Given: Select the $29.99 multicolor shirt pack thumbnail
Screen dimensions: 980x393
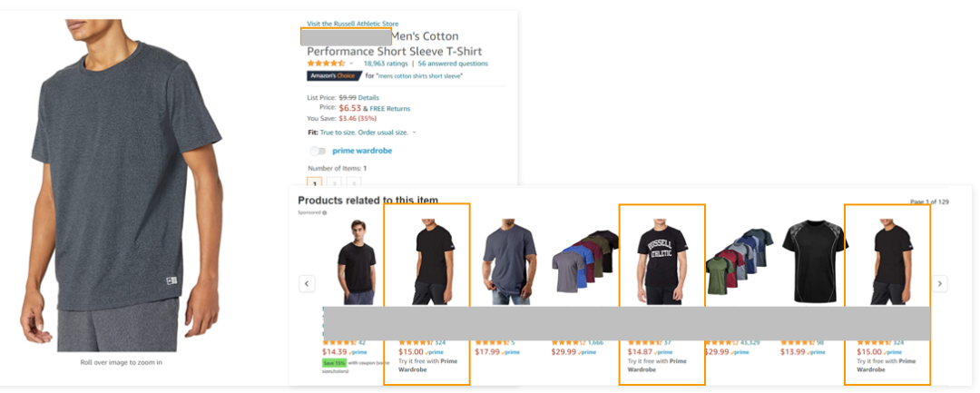Looking at the screenshot, I should (x=584, y=263).
